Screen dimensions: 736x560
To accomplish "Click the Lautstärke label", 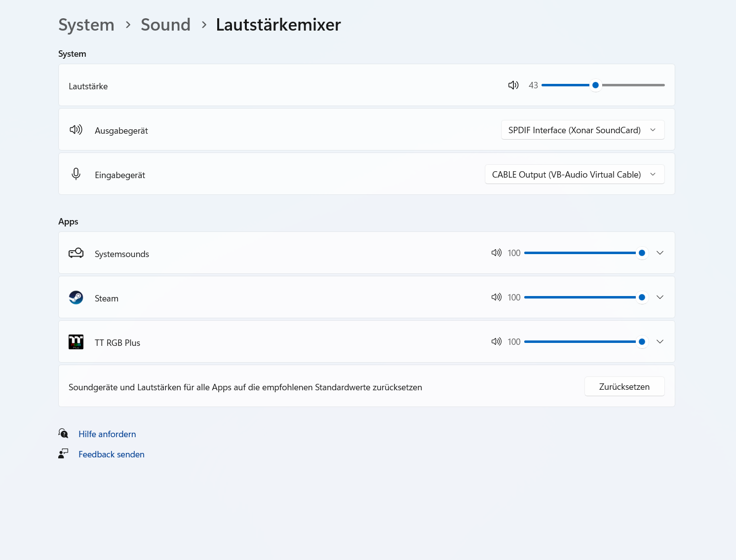I will (x=88, y=86).
